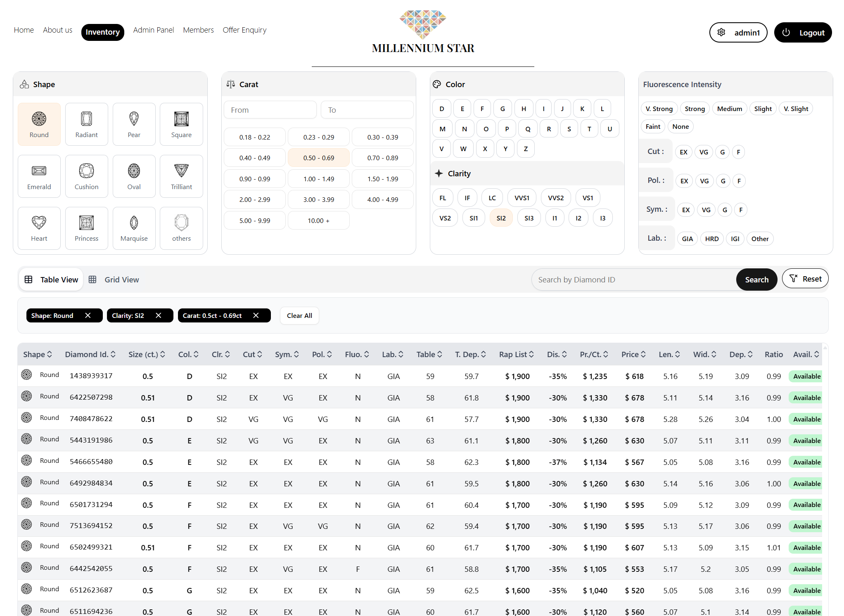Click the Search button
Screen dimensions: 844x616
point(756,280)
